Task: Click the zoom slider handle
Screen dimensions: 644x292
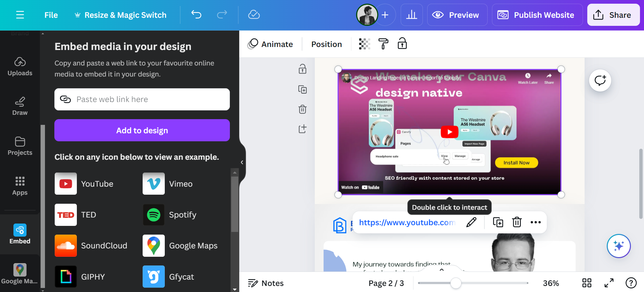Action: point(456,283)
